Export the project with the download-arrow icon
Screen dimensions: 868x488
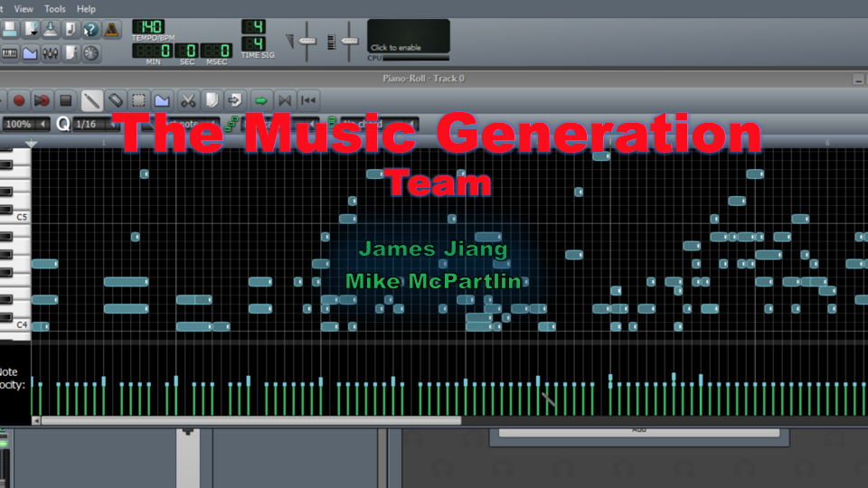click(x=51, y=29)
